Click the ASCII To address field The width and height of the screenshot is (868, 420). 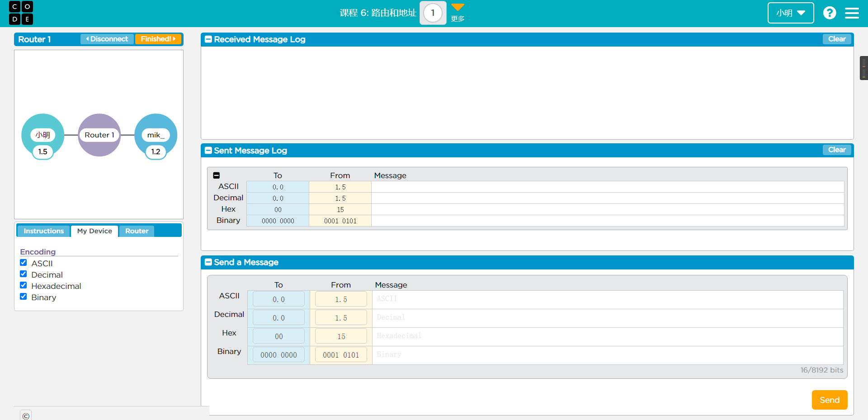pyautogui.click(x=278, y=299)
